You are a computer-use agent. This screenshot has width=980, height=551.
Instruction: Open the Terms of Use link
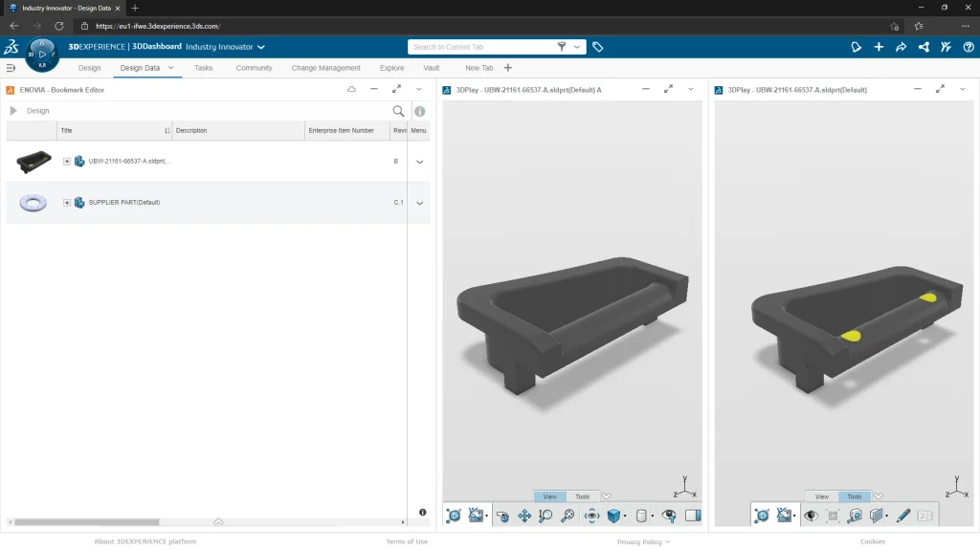407,541
